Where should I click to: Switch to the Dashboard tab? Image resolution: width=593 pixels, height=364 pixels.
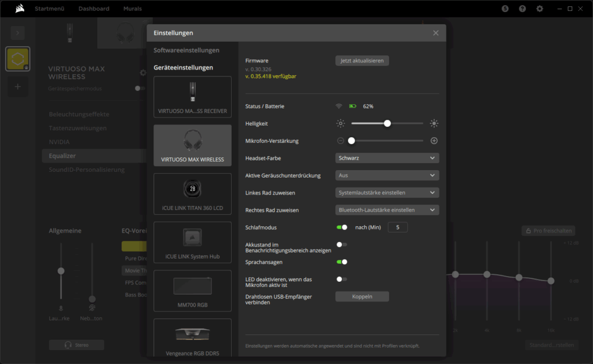coord(94,9)
